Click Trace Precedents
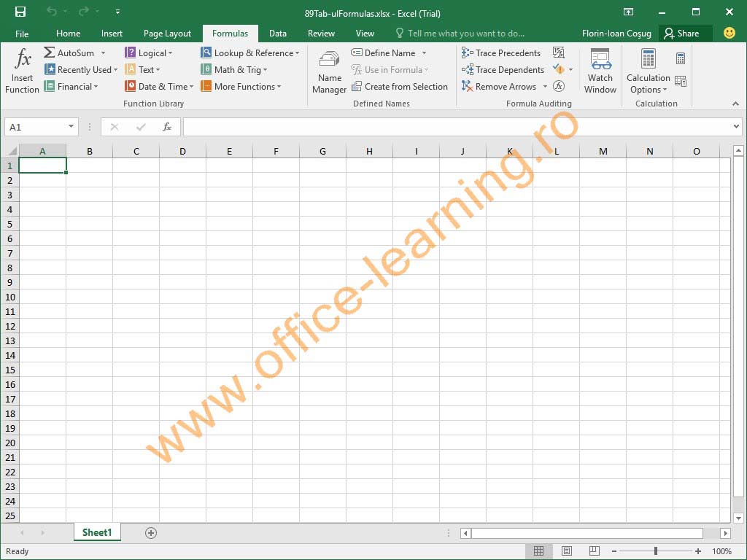Screen dimensions: 747x560 pos(501,52)
